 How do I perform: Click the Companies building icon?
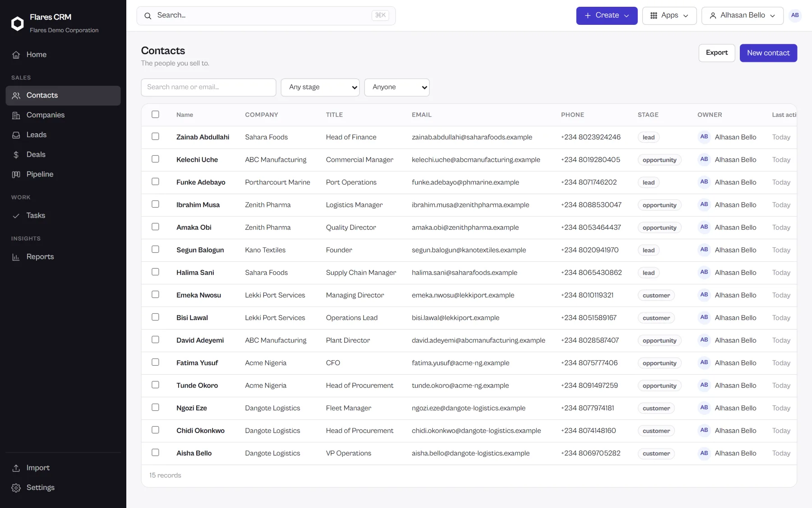pyautogui.click(x=16, y=115)
